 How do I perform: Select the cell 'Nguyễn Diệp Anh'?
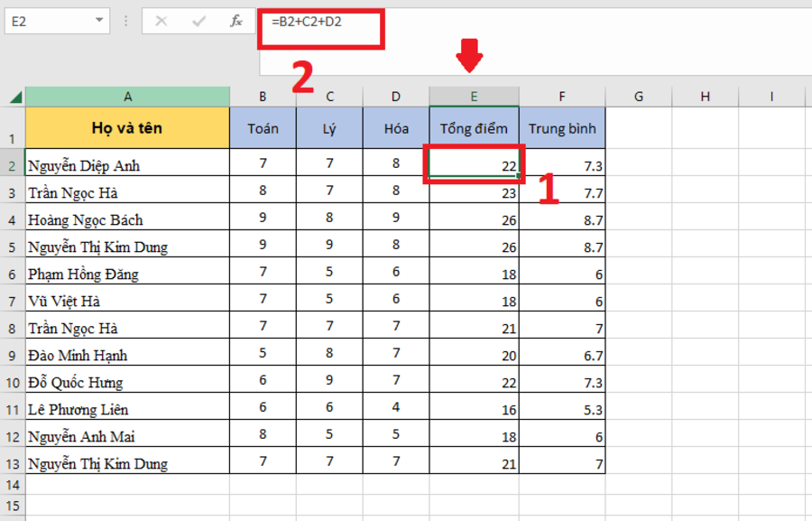click(127, 163)
